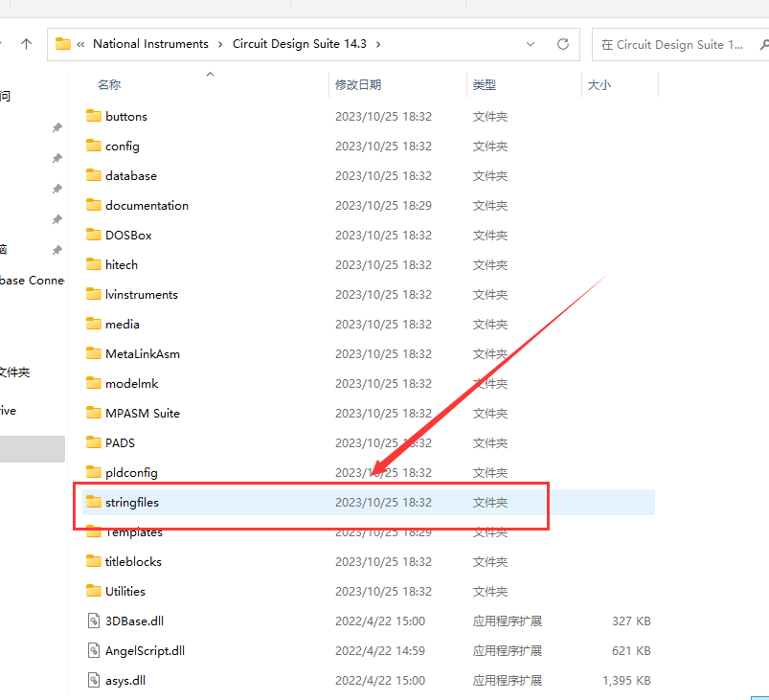Click the search magnifier icon
Image resolution: width=769 pixels, height=700 pixels.
tap(763, 44)
